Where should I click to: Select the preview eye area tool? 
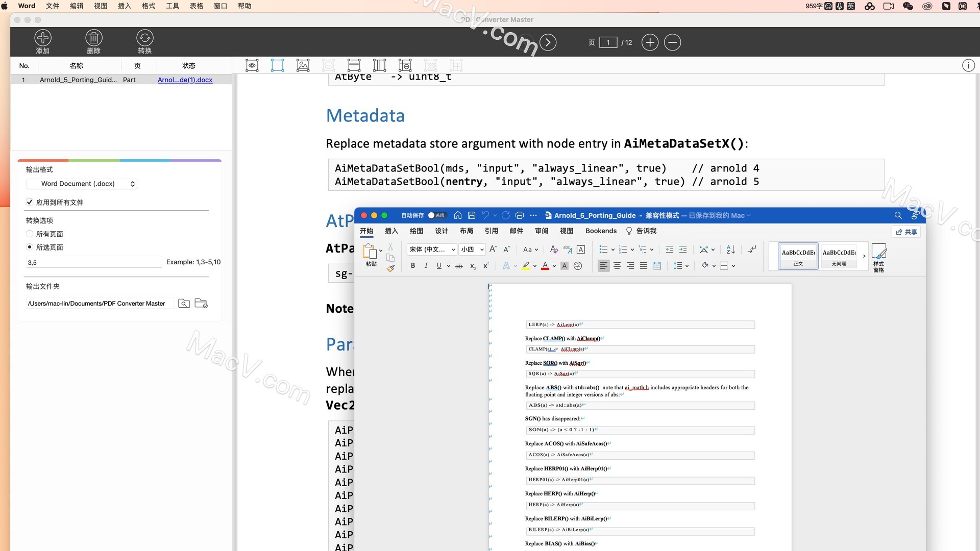click(252, 65)
